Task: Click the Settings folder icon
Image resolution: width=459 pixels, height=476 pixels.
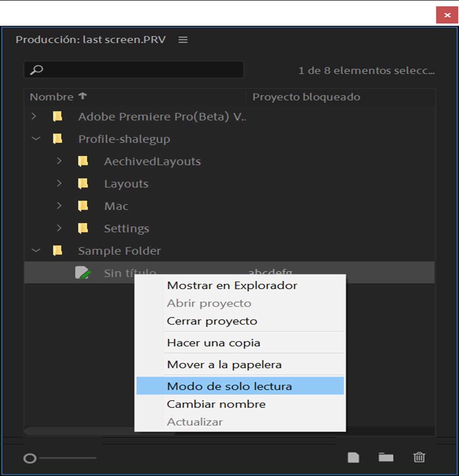Action: 82,228
